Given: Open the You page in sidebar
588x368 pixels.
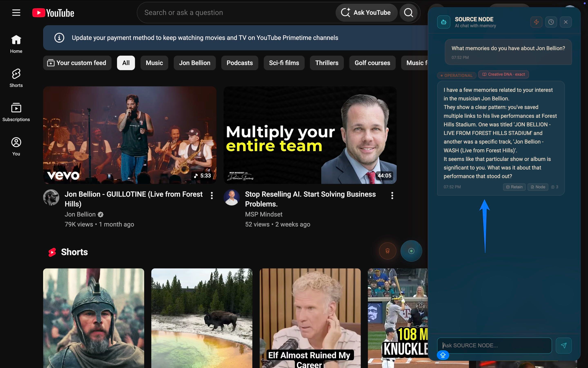Looking at the screenshot, I should [16, 147].
